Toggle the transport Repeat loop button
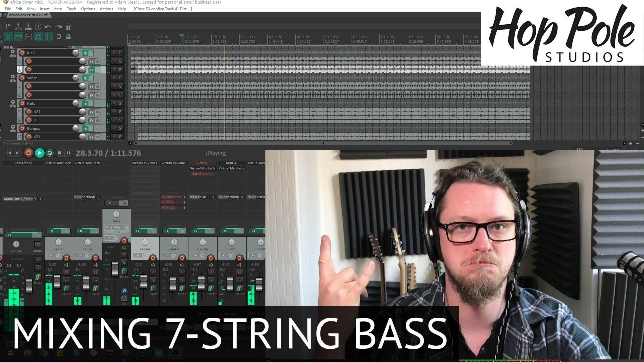 pos(49,153)
